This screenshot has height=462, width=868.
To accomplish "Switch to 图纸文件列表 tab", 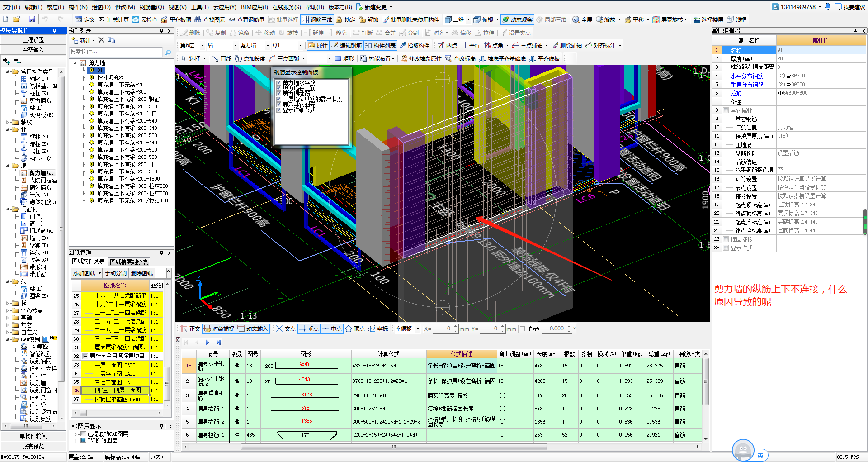I will coord(88,262).
